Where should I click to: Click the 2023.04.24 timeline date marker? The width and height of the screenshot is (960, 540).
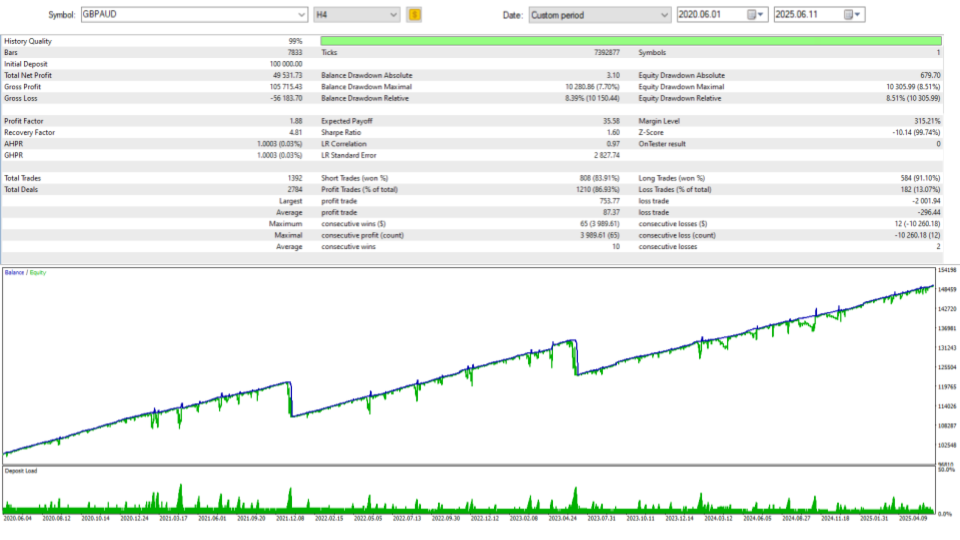(563, 519)
